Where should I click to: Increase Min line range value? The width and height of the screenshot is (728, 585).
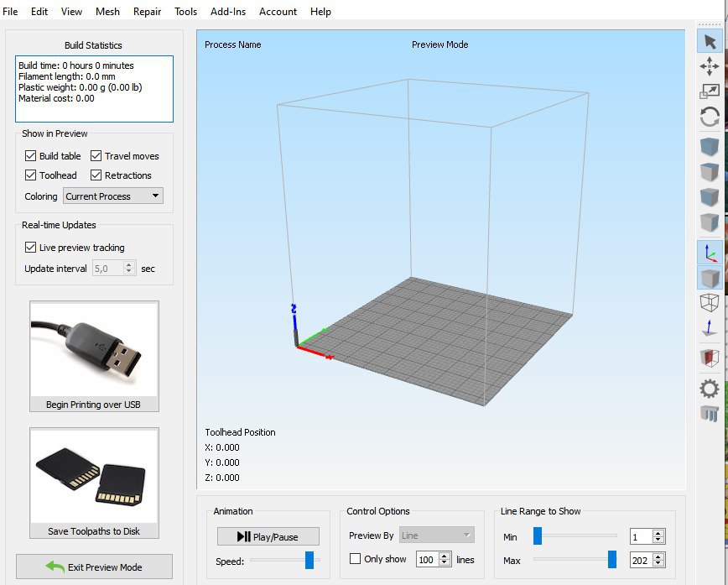pyautogui.click(x=658, y=533)
